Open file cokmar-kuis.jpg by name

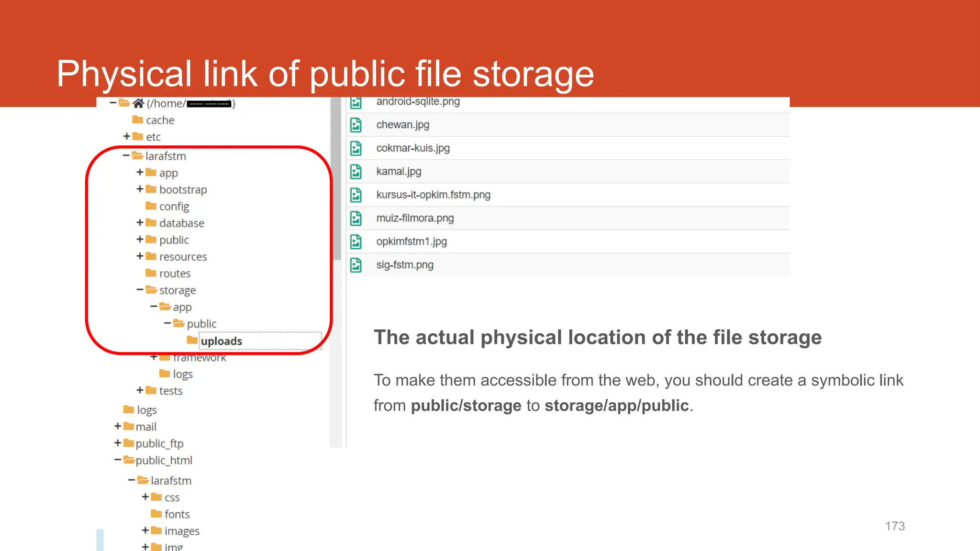click(413, 148)
